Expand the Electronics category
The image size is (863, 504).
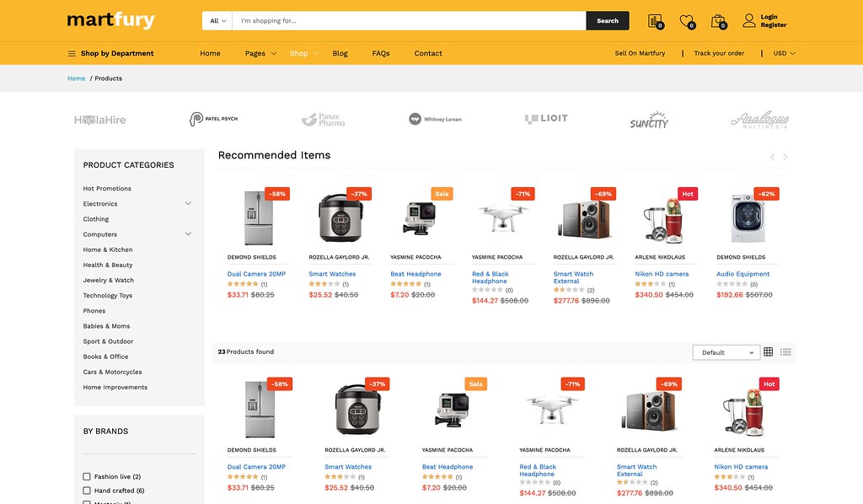pos(188,204)
